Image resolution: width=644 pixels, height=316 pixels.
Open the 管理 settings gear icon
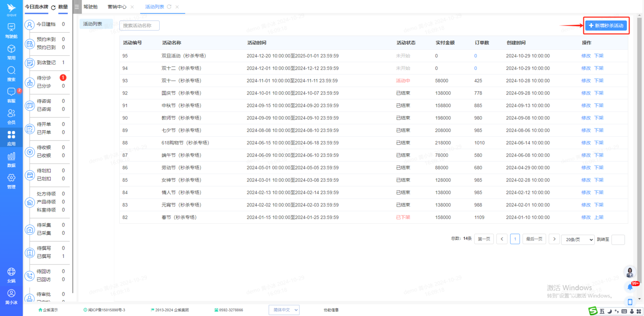tap(11, 181)
